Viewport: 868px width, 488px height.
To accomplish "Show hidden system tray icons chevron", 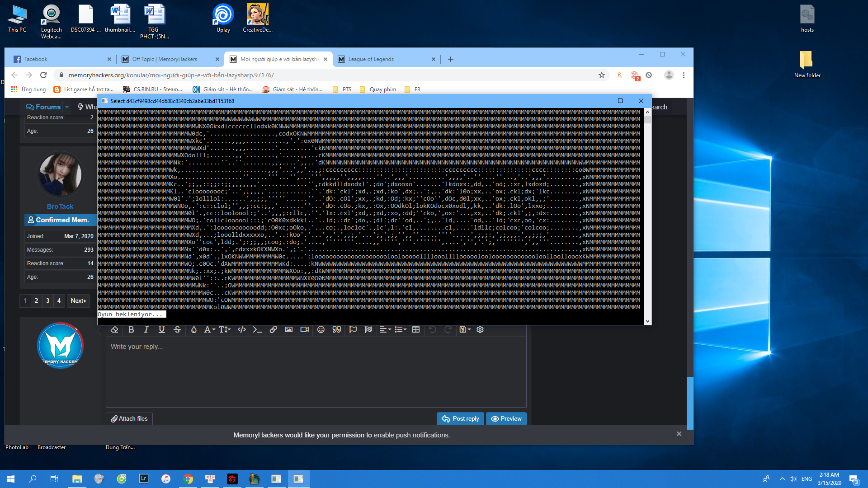I will (782, 479).
